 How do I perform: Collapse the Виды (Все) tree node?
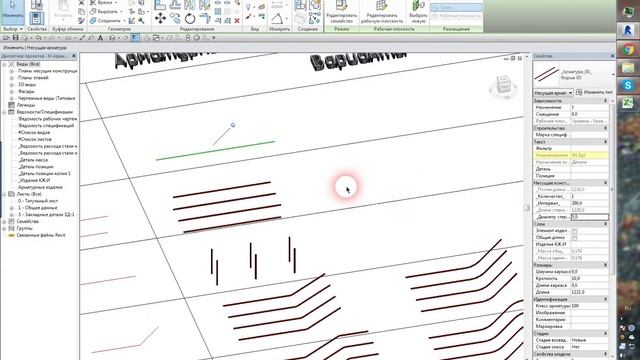(x=4, y=64)
